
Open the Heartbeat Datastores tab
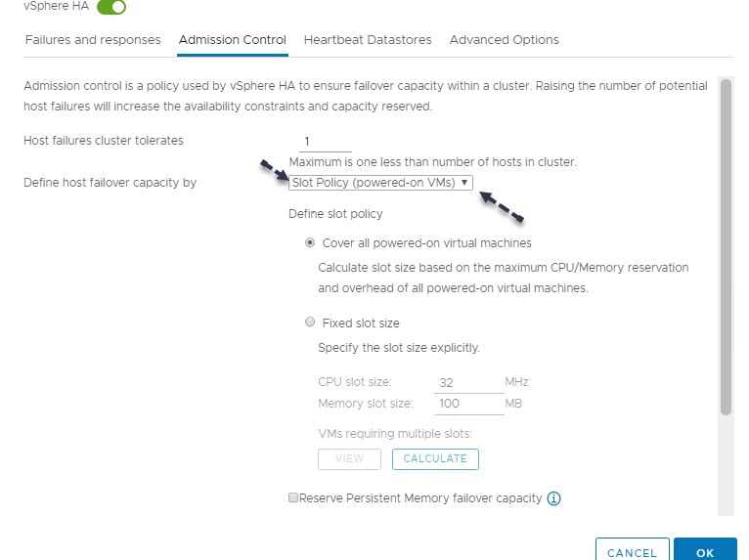[368, 40]
